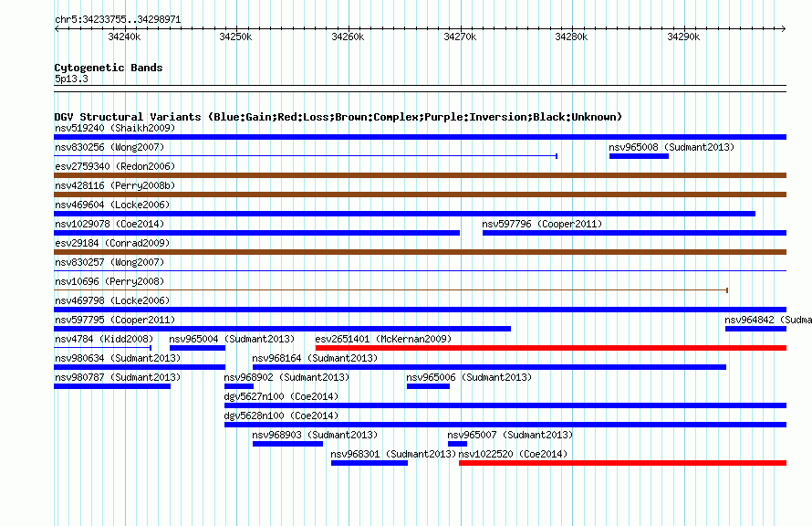The width and height of the screenshot is (812, 526).
Task: Select the nsv597795 (Cooper2011) label
Action: point(115,320)
